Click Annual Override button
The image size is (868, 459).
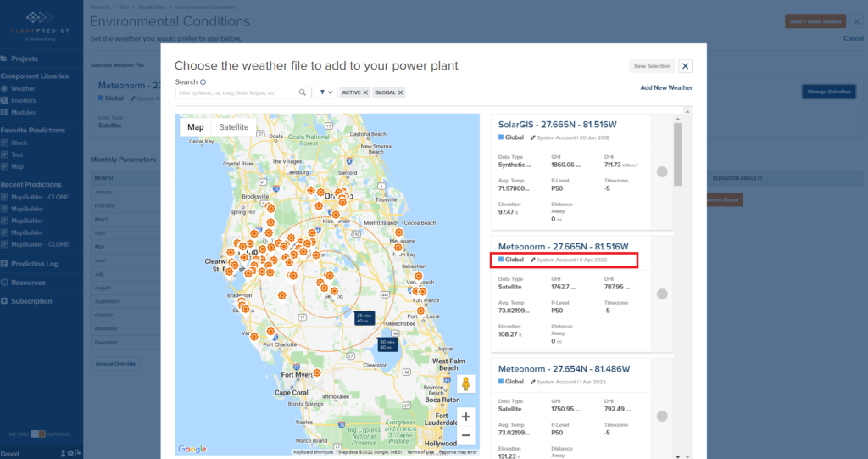tap(115, 364)
